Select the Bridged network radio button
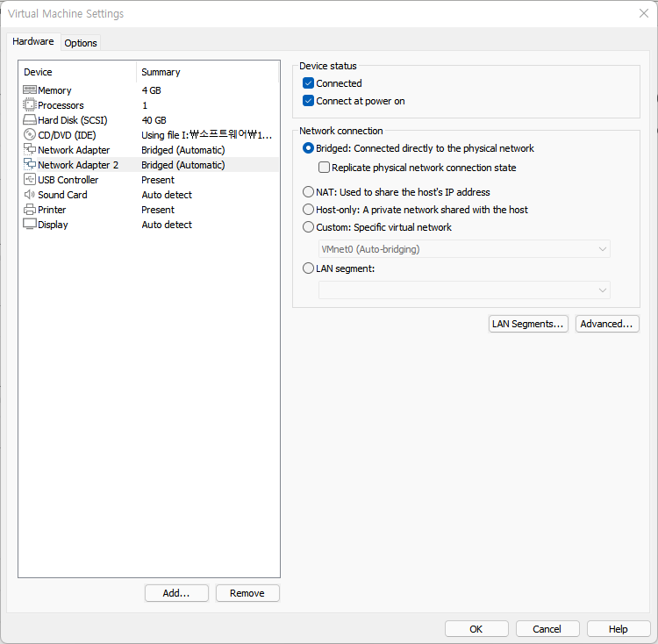The width and height of the screenshot is (658, 644). pos(308,148)
